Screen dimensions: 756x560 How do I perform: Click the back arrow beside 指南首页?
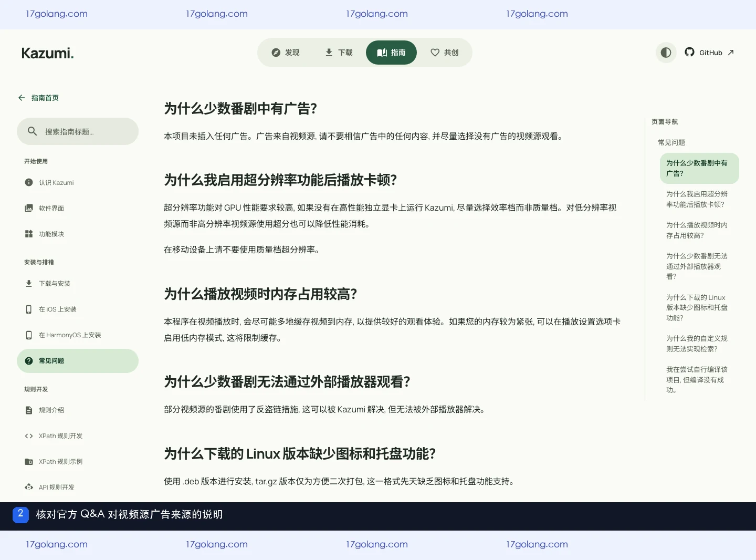tap(22, 98)
